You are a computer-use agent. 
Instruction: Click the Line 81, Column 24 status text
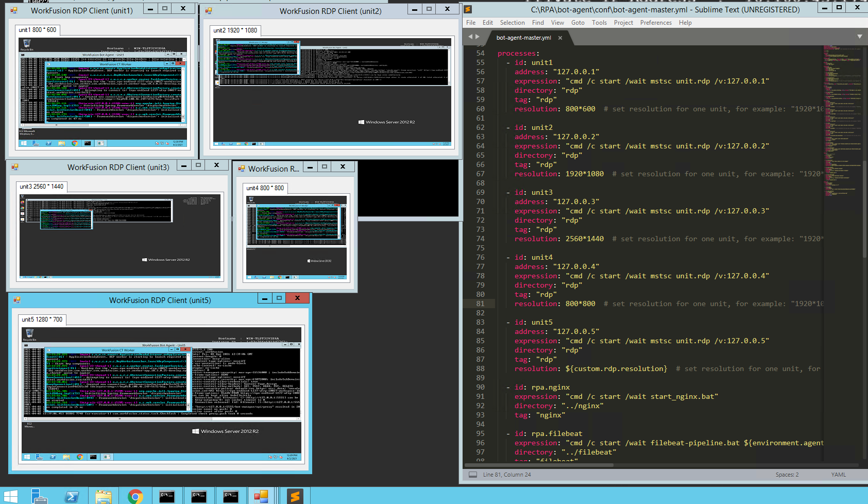(507, 475)
